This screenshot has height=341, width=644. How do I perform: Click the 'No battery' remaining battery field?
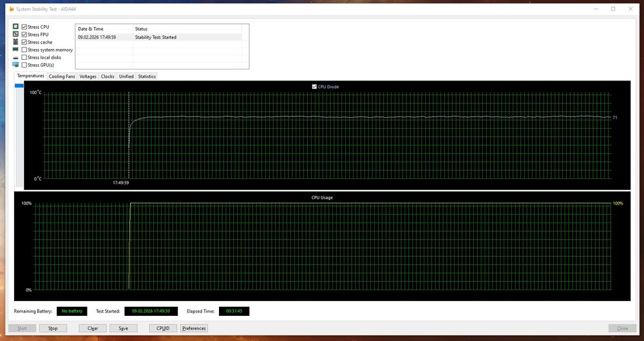[72, 311]
